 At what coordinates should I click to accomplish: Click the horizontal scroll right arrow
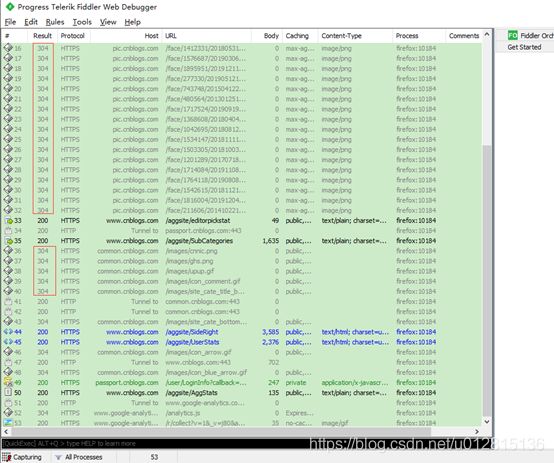coord(477,432)
